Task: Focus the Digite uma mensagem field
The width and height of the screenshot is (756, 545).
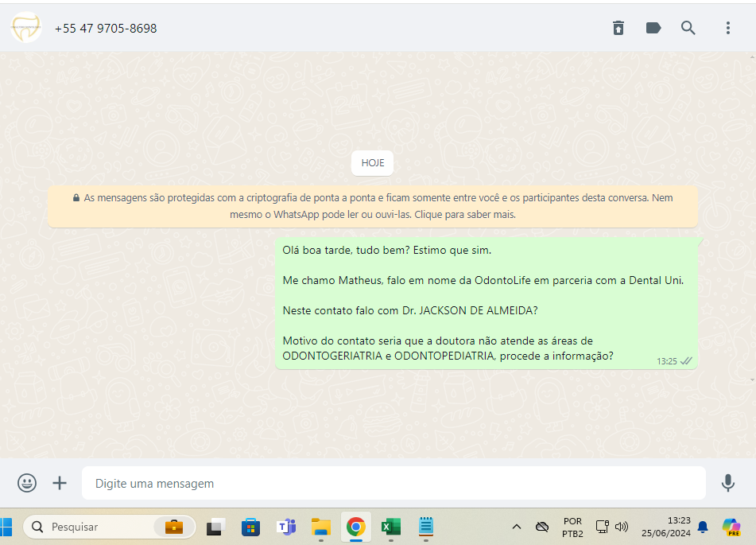Action: pyautogui.click(x=394, y=483)
